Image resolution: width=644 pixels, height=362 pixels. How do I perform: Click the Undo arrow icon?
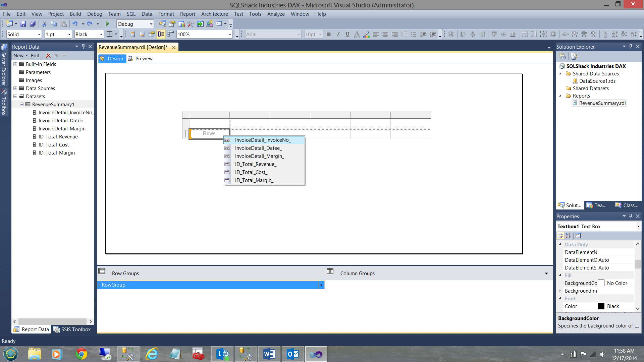tap(75, 24)
